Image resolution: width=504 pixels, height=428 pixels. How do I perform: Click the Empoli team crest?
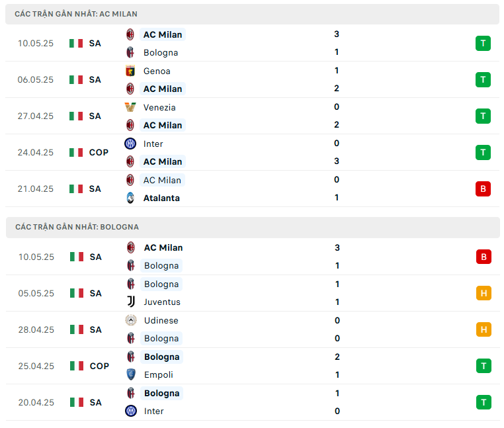click(x=130, y=374)
